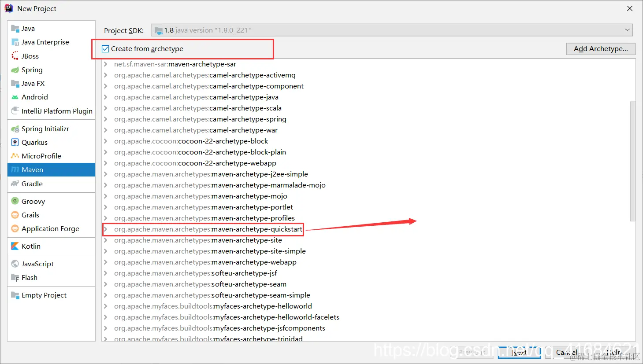Select maven-archetype-portlet row

coord(368,207)
